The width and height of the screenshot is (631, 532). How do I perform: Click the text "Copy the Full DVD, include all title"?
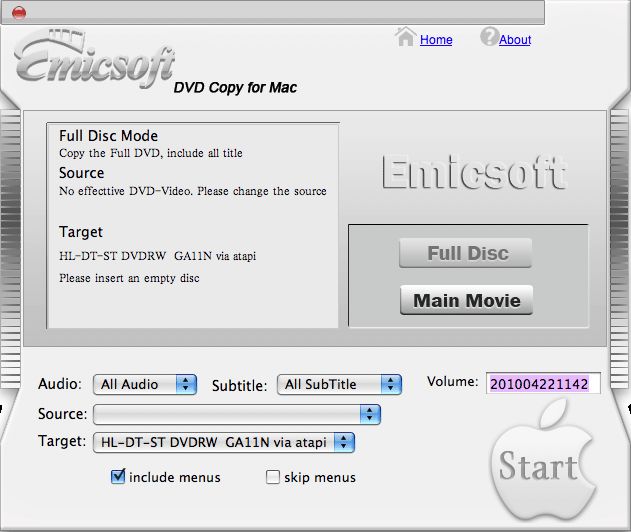point(151,153)
